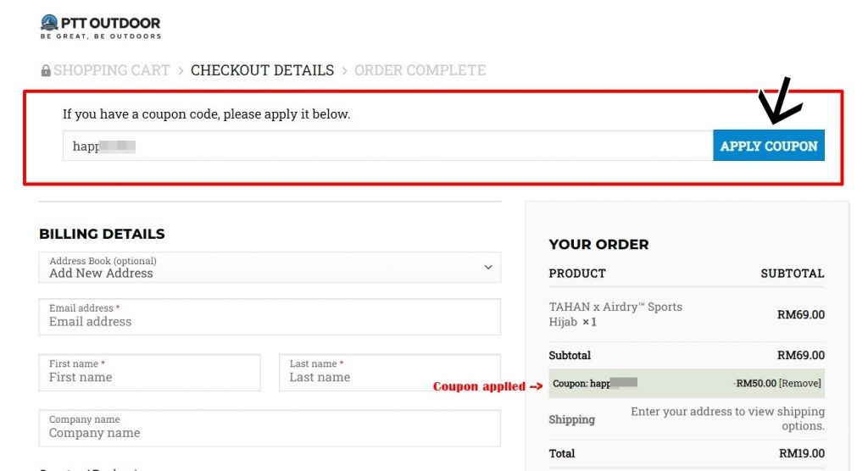Click the Address Book dropdown arrow

coord(487,267)
